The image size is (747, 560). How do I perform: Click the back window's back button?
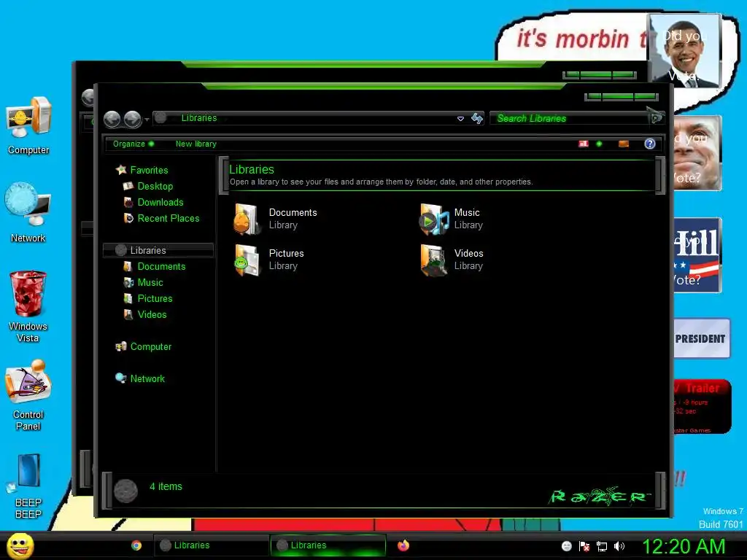(x=88, y=97)
